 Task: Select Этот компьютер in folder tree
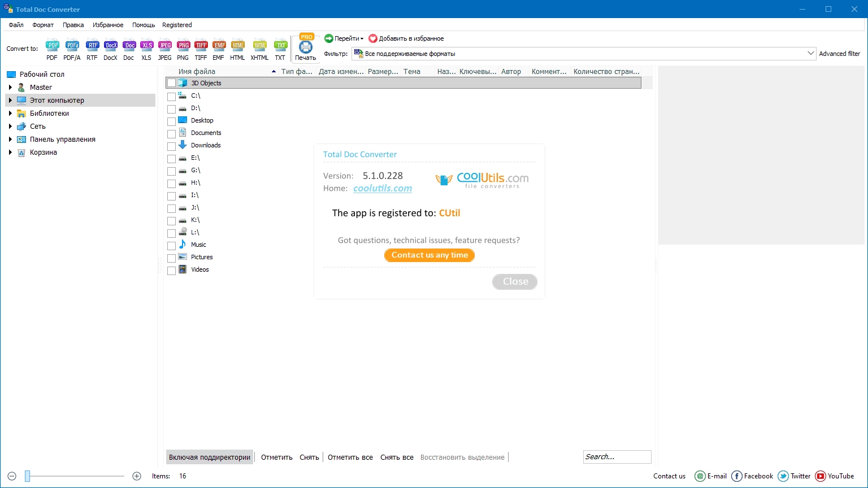click(x=80, y=101)
